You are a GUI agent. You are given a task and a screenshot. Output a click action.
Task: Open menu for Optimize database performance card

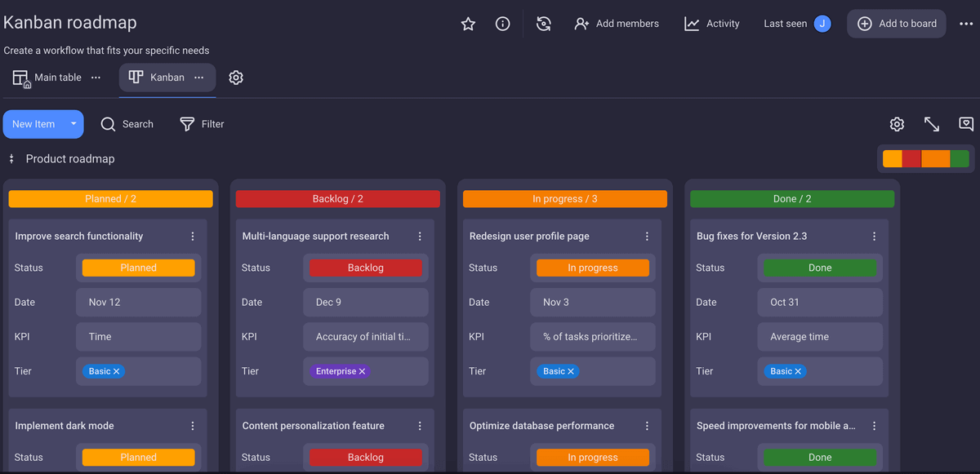pyautogui.click(x=647, y=426)
